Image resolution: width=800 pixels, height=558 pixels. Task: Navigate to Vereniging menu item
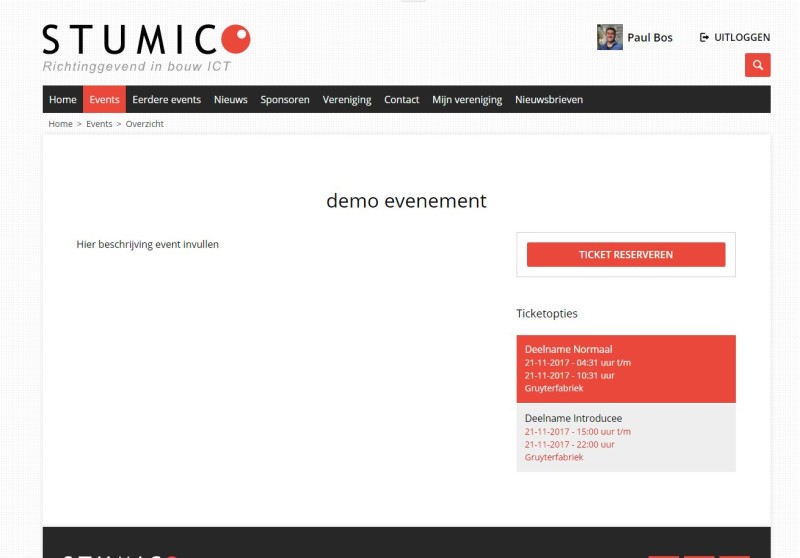[347, 100]
